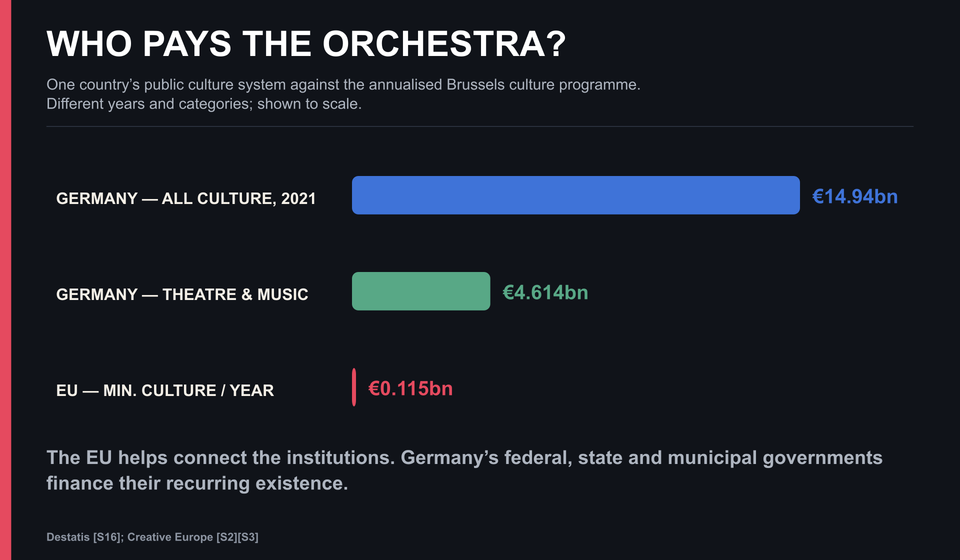The height and width of the screenshot is (560, 960).
Task: Click the green theatre and music bar
Action: (x=421, y=291)
